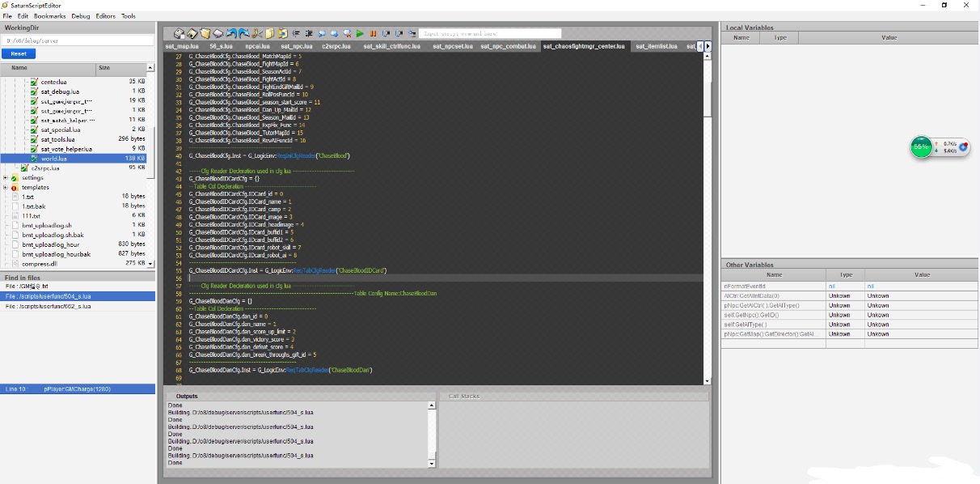Click the blue Undo arrow icon
Viewport: 980px width, 484px height.
[231, 34]
